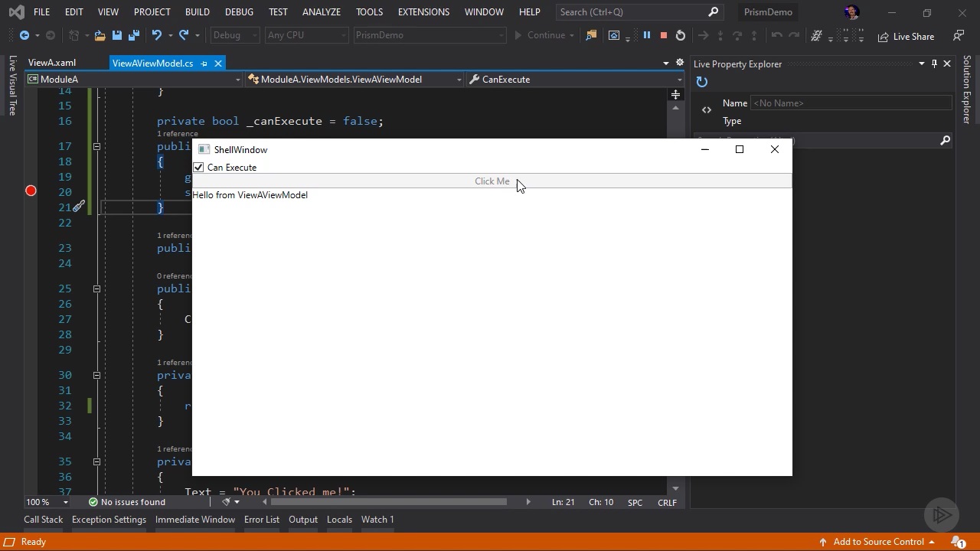Click the horizontal scrollbar in editor
Screen dimensions: 980x551
coord(389,502)
